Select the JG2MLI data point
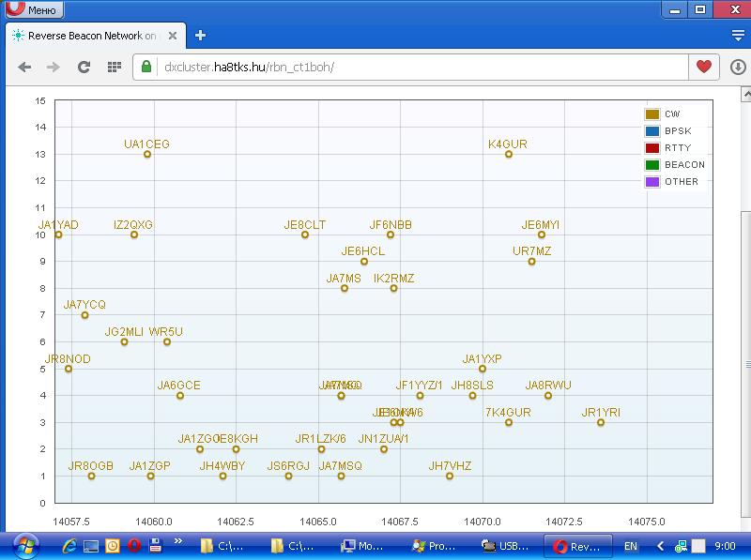Image resolution: width=751 pixels, height=560 pixels. (x=124, y=341)
